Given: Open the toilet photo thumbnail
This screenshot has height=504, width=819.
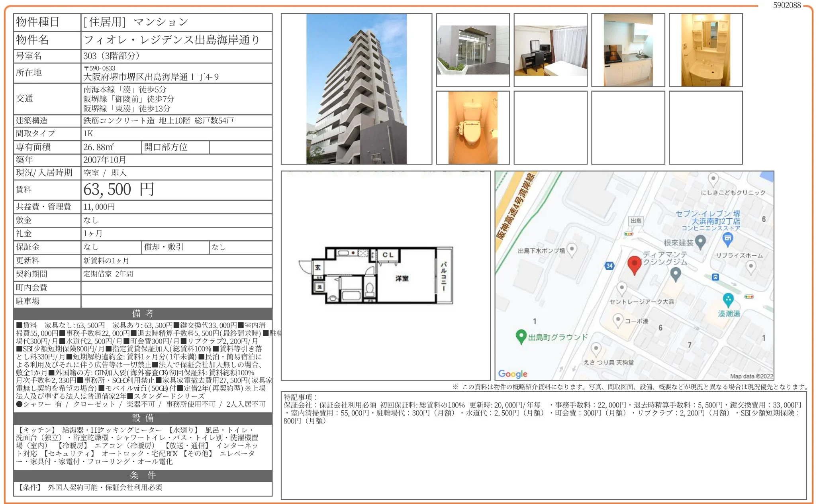Looking at the screenshot, I should click(x=473, y=127).
